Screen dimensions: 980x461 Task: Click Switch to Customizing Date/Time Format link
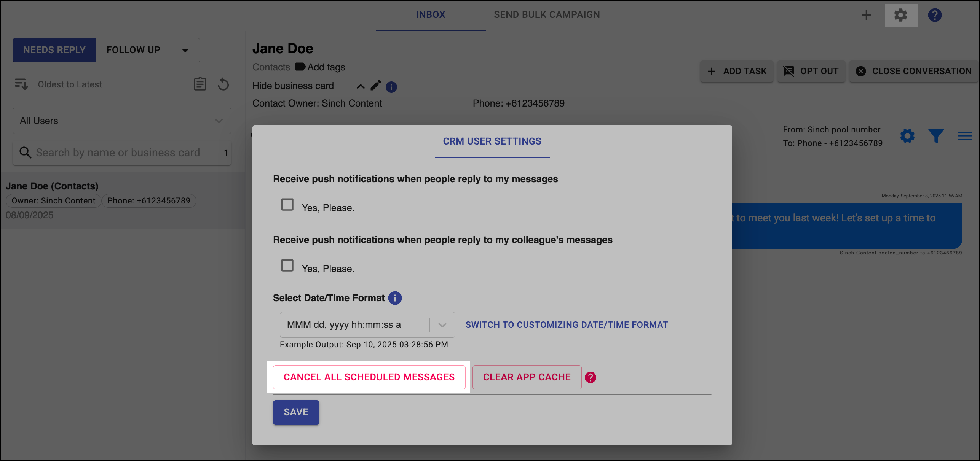[567, 325]
